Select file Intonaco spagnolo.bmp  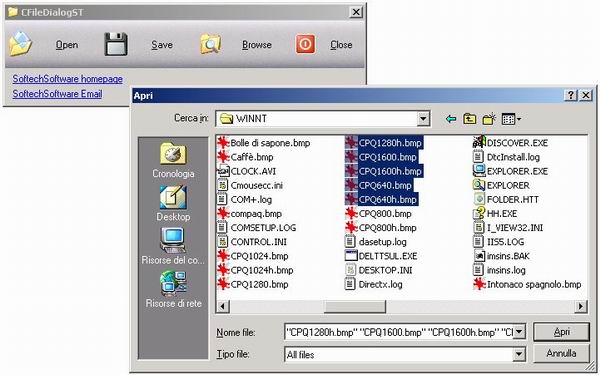click(x=527, y=284)
